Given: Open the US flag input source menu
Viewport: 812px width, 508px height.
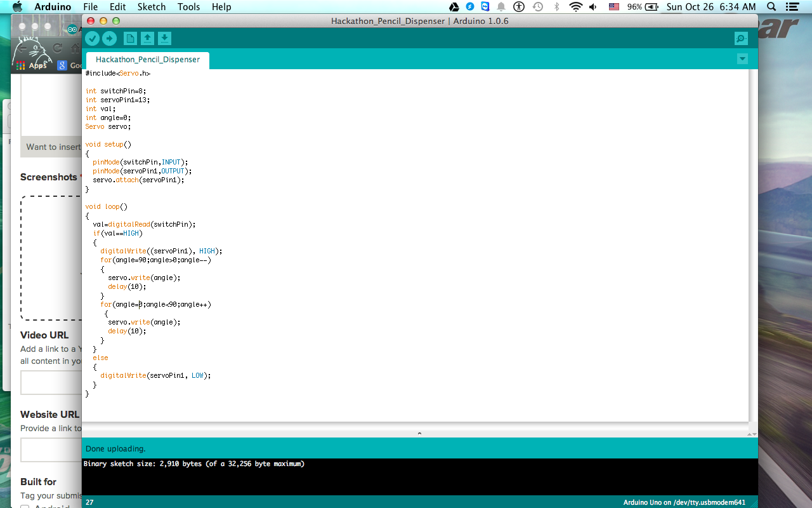Looking at the screenshot, I should pos(614,7).
